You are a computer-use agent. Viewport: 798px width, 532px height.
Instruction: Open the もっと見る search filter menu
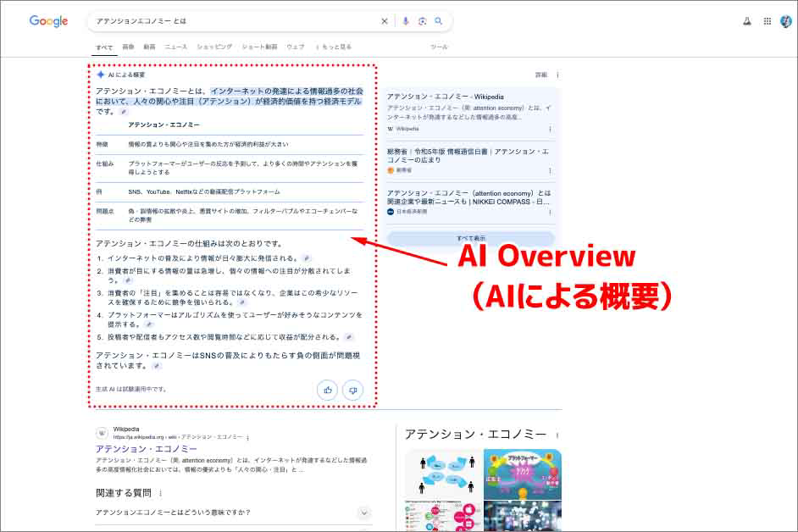point(334,47)
